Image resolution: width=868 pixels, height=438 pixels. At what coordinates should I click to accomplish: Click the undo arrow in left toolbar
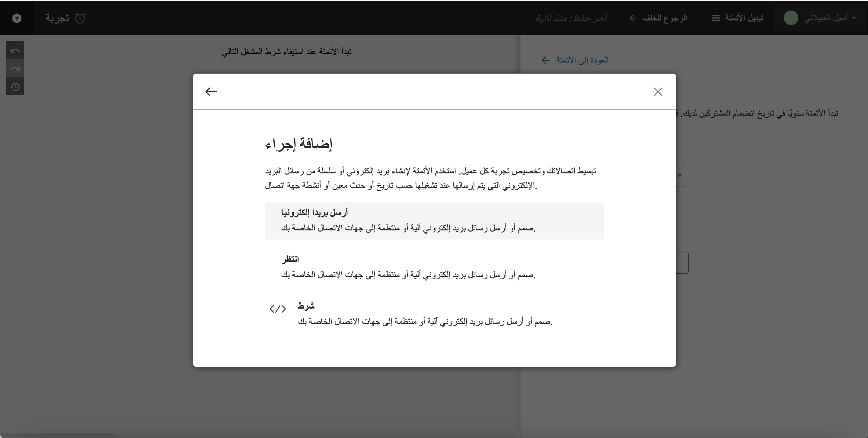(x=15, y=50)
